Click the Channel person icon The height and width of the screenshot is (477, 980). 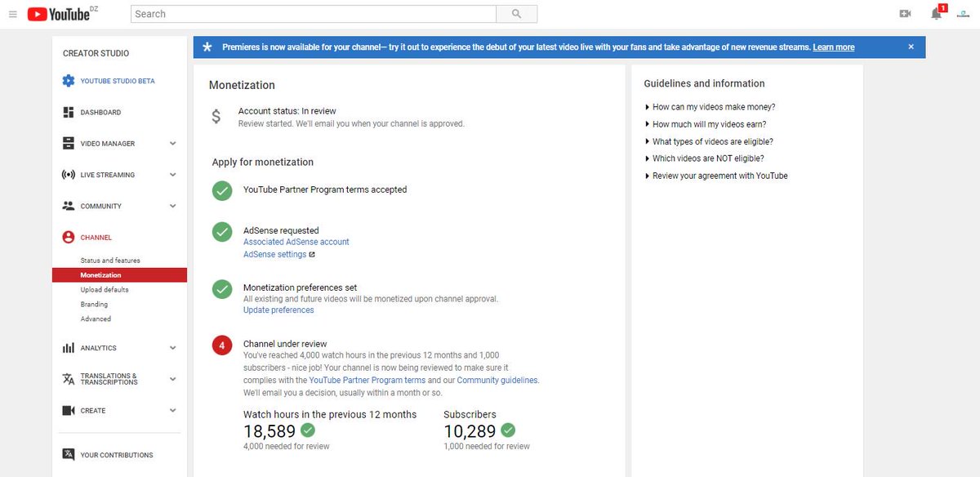pyautogui.click(x=69, y=238)
